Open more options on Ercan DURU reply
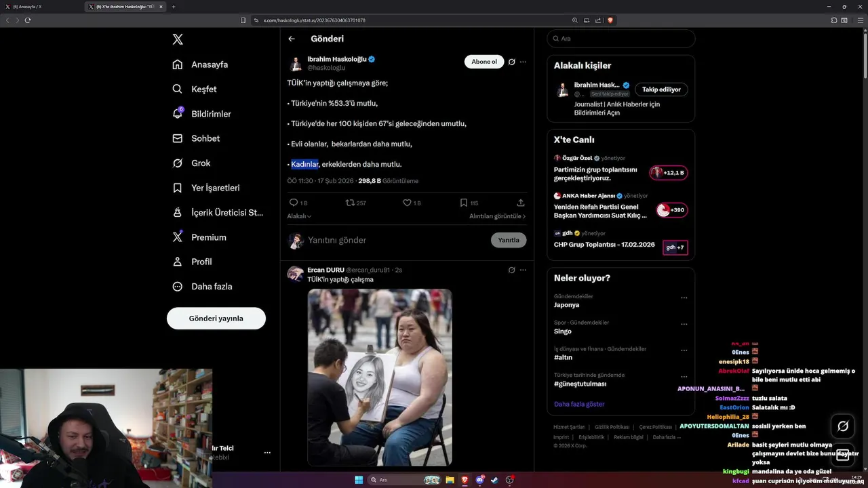The height and width of the screenshot is (488, 868). pos(523,270)
